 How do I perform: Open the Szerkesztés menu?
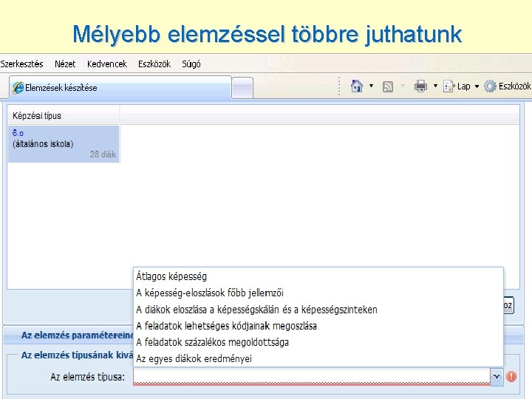21,64
